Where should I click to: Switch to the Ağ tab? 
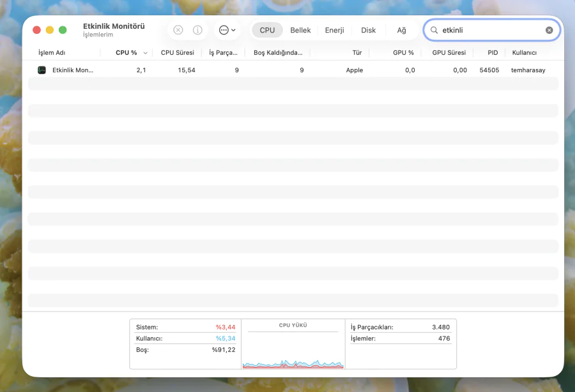pyautogui.click(x=401, y=29)
